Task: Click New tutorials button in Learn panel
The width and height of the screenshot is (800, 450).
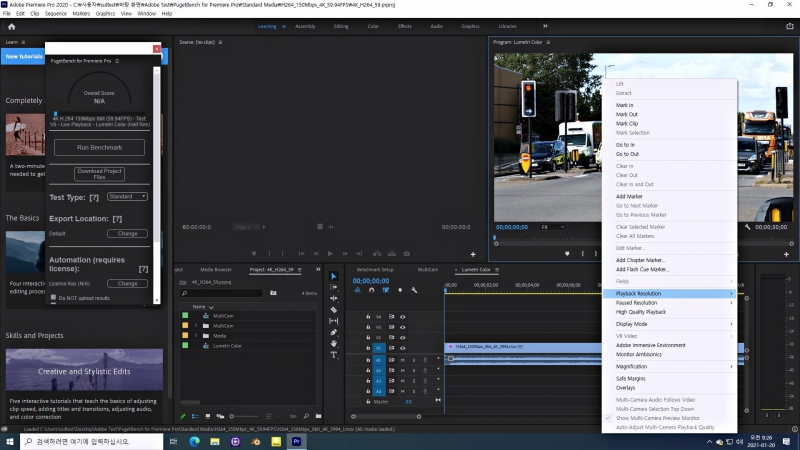Action: (23, 57)
